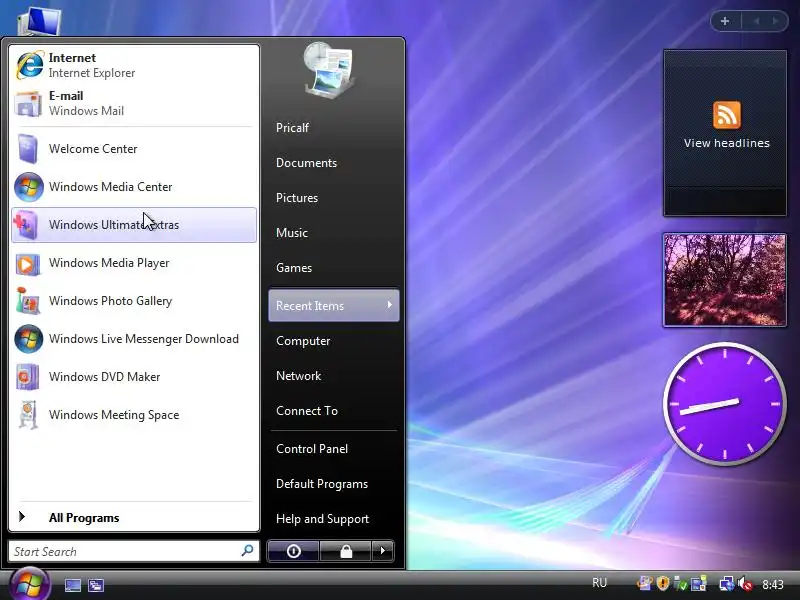Launch Windows DVD Maker icon
The image size is (800, 600).
(28, 377)
